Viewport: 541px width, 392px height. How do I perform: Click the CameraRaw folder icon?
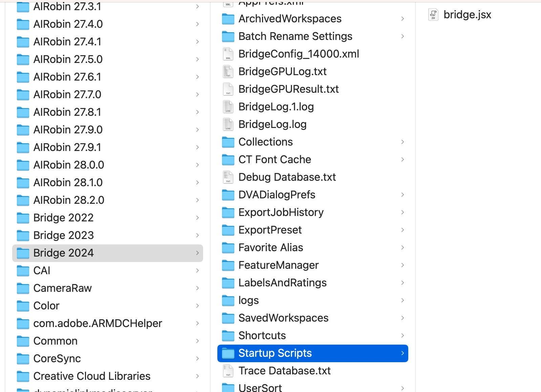23,288
